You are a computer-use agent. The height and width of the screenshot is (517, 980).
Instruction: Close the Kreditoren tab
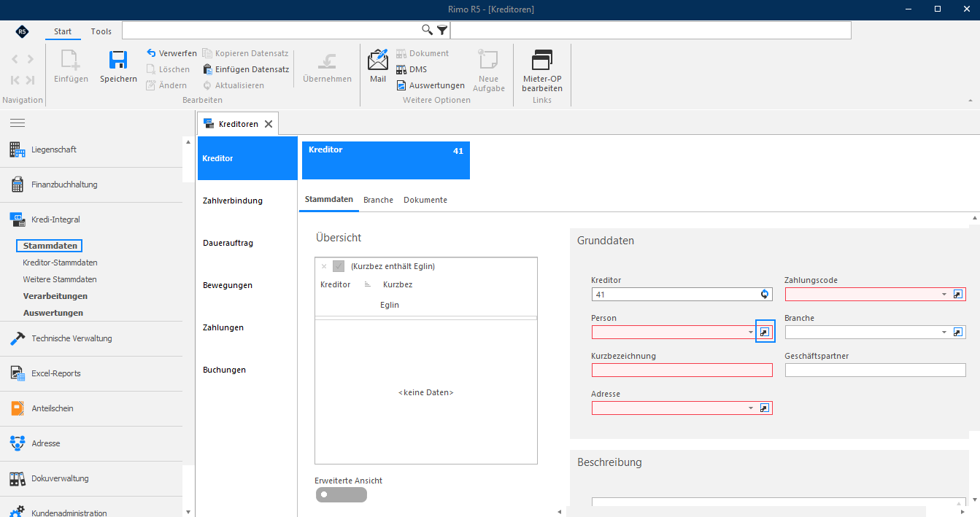click(x=269, y=124)
